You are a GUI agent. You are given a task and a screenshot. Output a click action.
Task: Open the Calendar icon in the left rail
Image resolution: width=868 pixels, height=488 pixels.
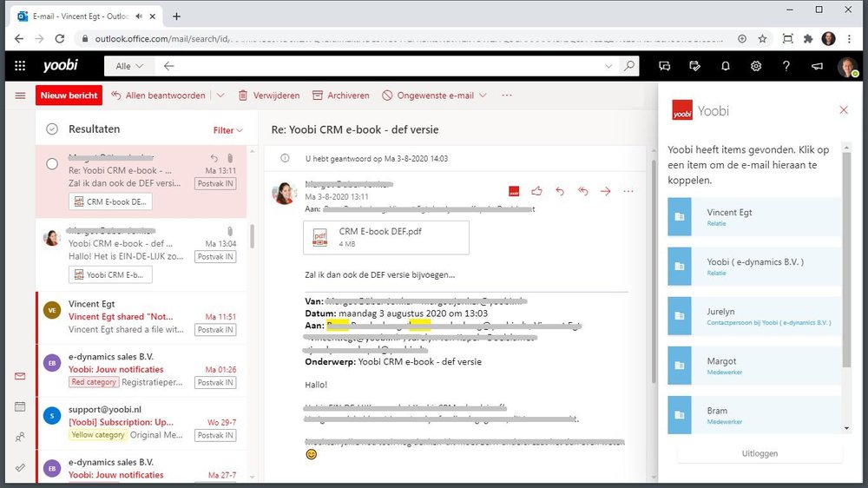coord(20,406)
